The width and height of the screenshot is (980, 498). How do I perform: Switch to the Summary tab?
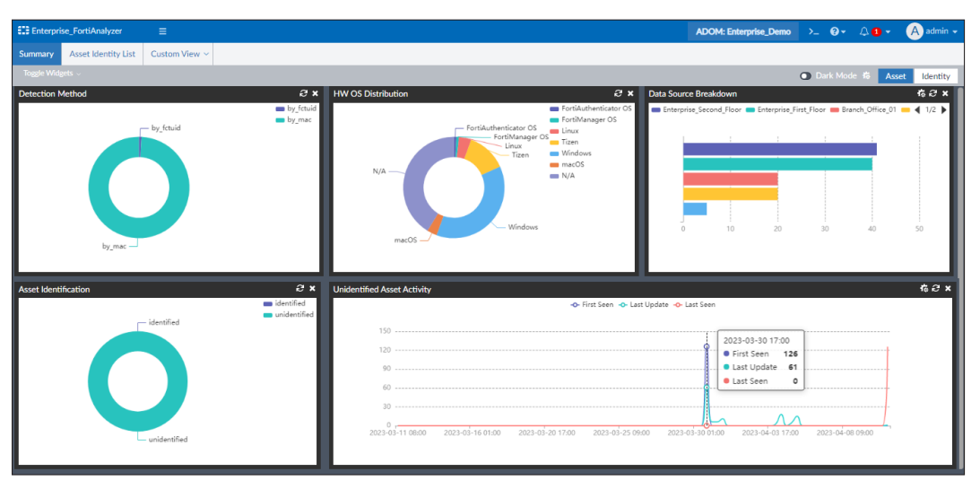point(36,54)
